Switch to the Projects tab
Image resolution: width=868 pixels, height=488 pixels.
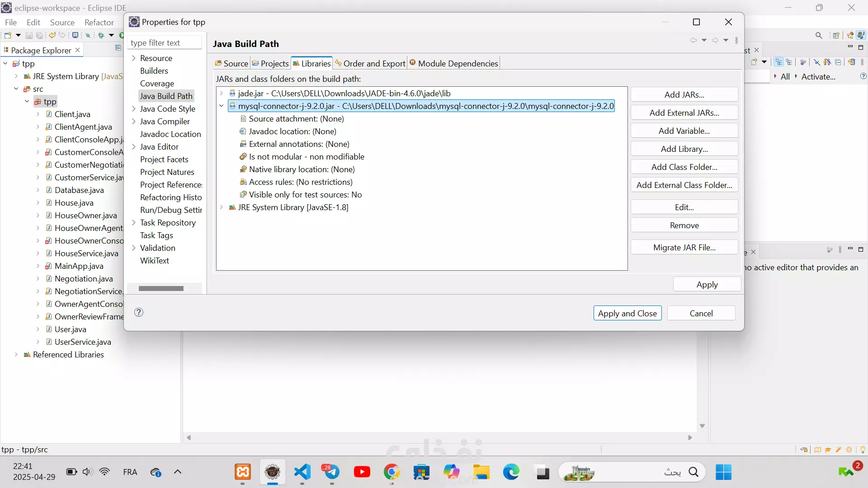tap(270, 63)
